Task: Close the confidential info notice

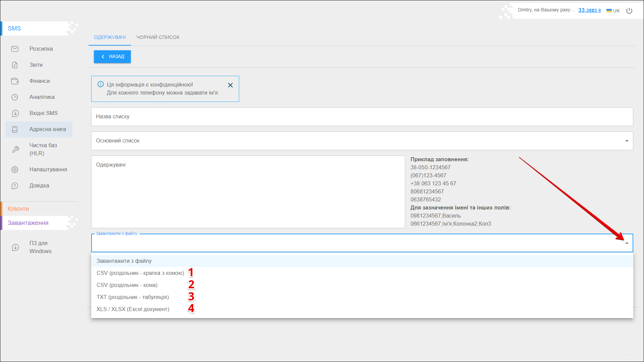Action: 230,85
